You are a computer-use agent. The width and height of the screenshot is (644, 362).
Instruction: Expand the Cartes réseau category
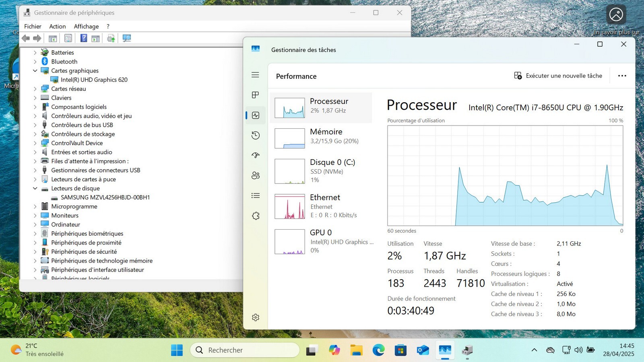pos(35,88)
